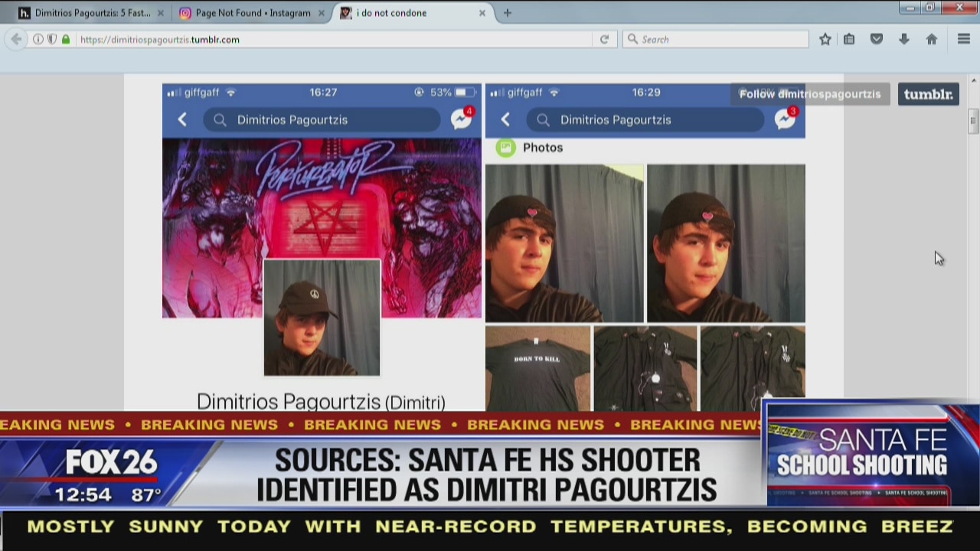980x551 pixels.
Task: Click the browser back arrow button
Action: (16, 39)
